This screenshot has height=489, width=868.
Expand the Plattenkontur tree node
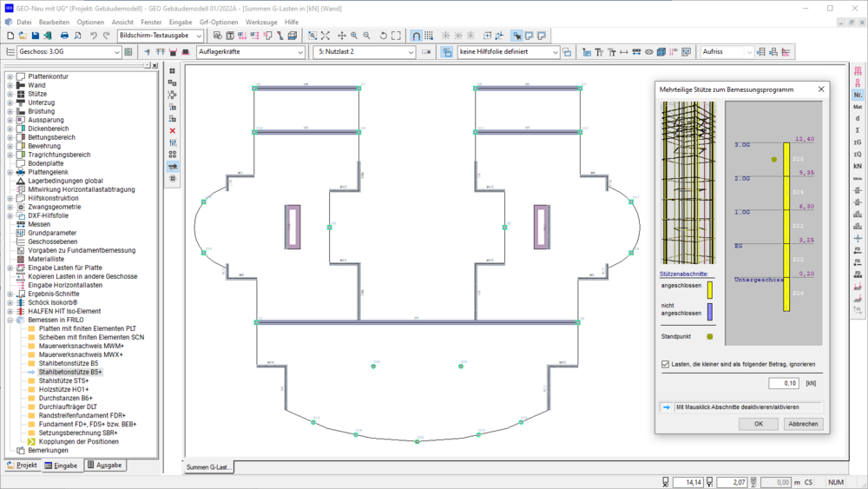[10, 77]
